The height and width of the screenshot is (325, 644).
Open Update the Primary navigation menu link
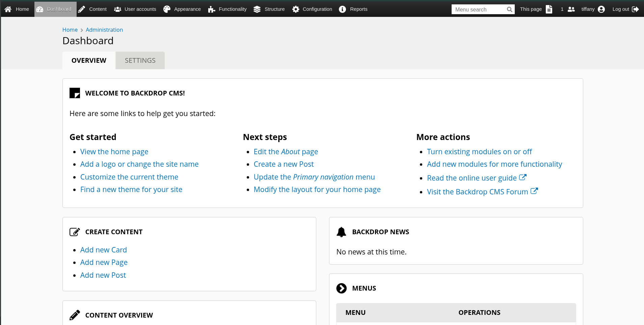click(314, 177)
